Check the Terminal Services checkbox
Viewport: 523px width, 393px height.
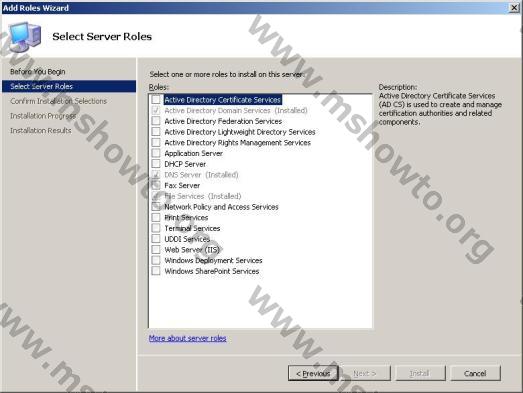pyautogui.click(x=156, y=228)
